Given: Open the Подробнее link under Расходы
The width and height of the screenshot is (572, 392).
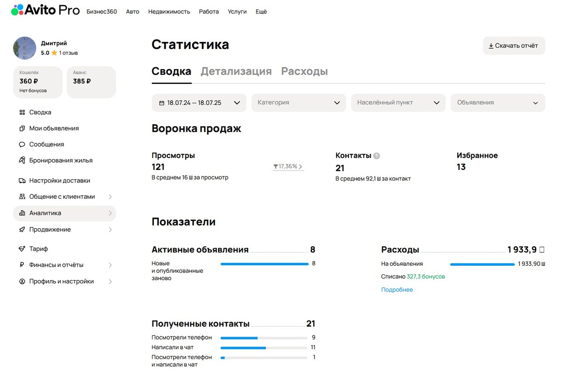Looking at the screenshot, I should [x=397, y=289].
